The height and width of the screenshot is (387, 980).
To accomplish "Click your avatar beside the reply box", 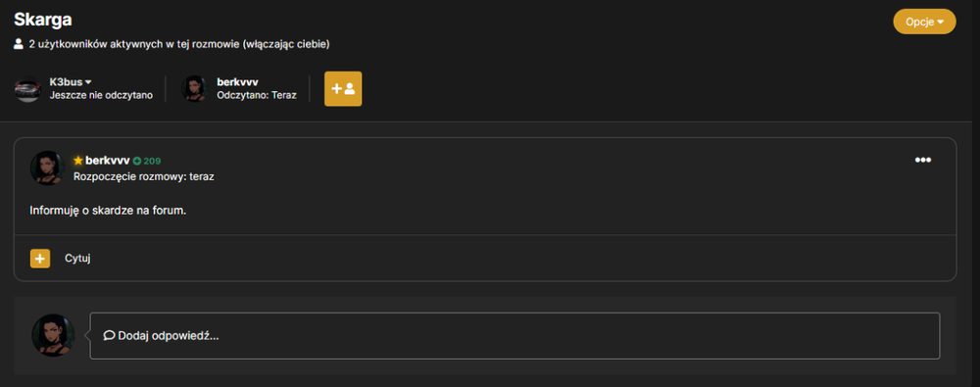I will coord(53,336).
